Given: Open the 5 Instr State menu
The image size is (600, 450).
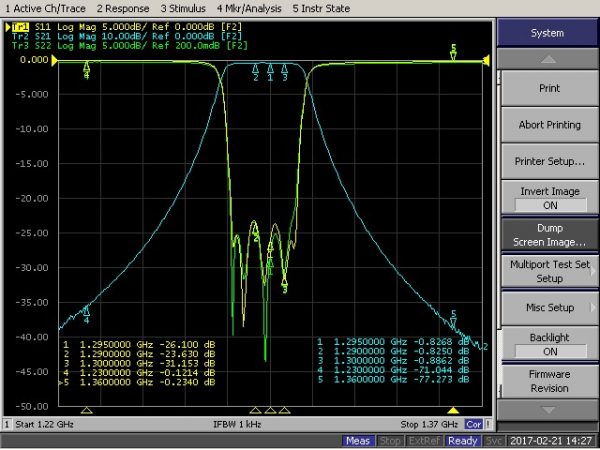Looking at the screenshot, I should coord(321,8).
